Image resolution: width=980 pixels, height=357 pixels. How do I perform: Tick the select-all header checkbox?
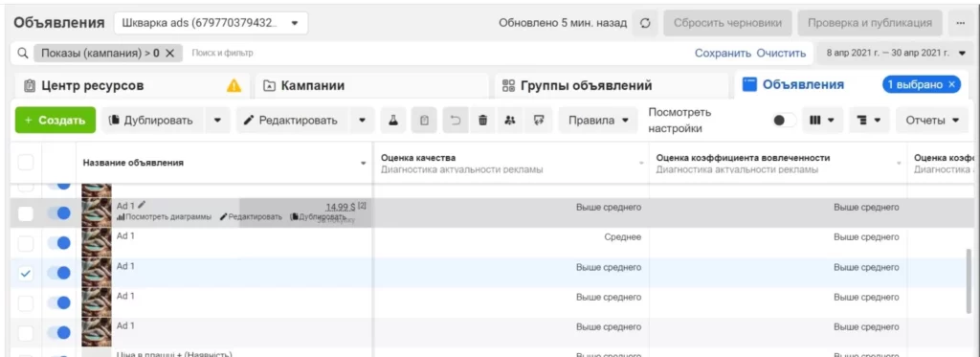click(x=26, y=163)
